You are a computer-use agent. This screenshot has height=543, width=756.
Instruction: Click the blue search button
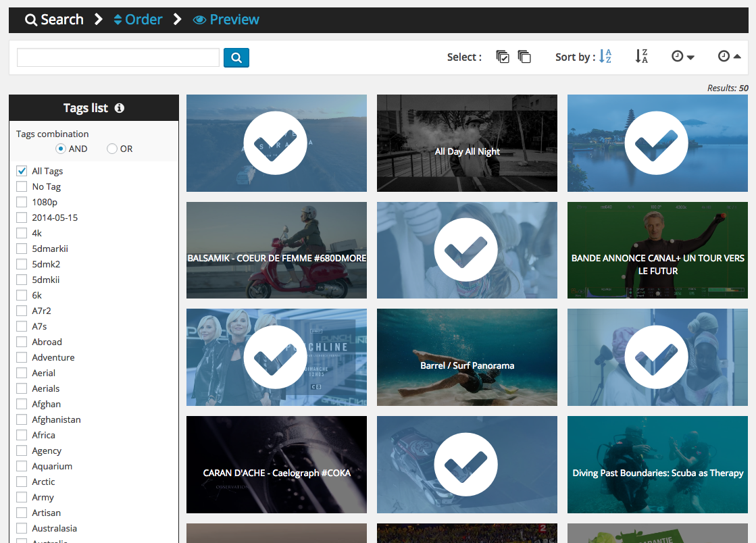tap(236, 58)
